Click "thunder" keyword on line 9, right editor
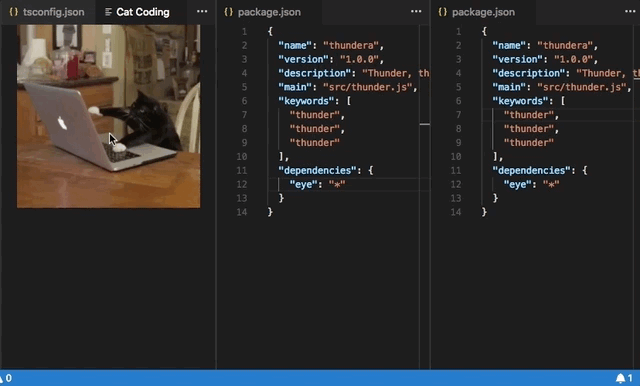640x386 pixels. (x=529, y=142)
